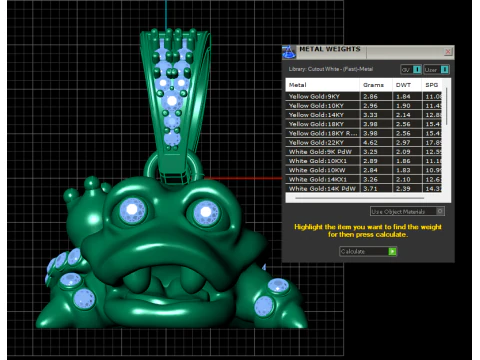Click the 3.26 grams cell
This screenshot has height=360, width=480.
pos(376,179)
